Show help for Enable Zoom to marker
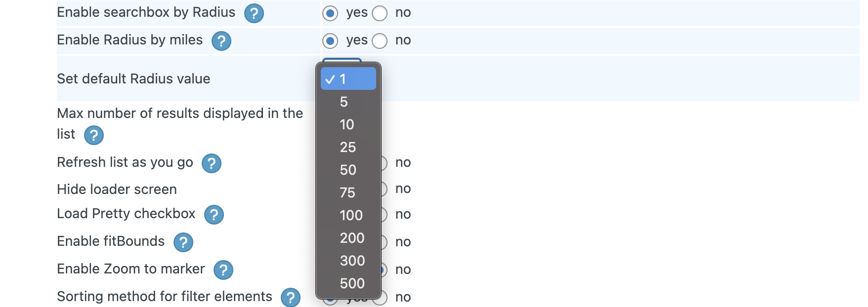 coord(223,270)
